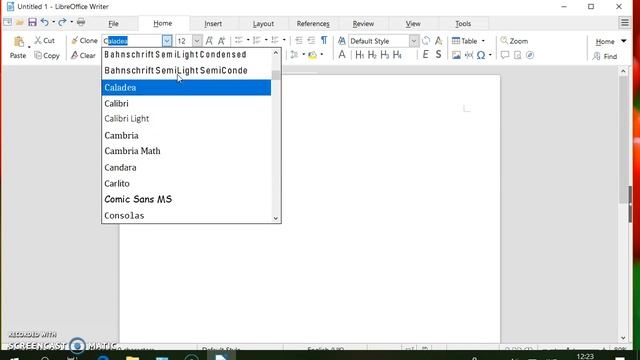Click the Find button
The image size is (640, 360).
pos(605,56)
